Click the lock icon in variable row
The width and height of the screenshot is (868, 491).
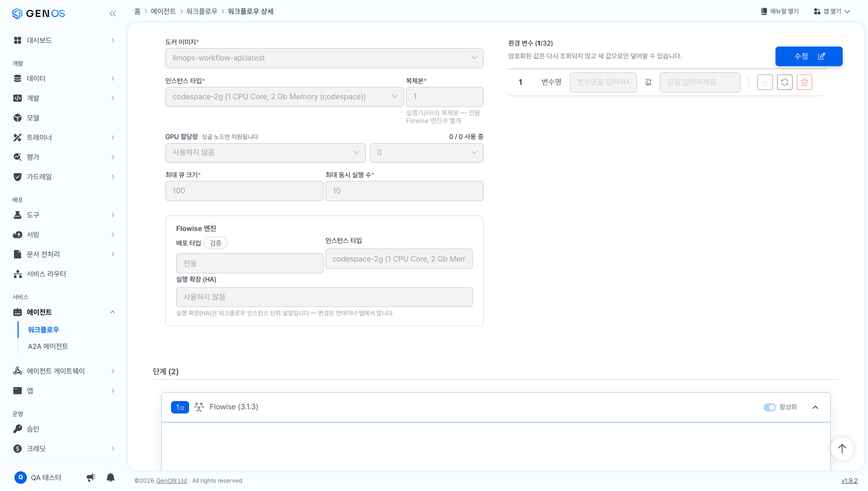pyautogui.click(x=765, y=82)
